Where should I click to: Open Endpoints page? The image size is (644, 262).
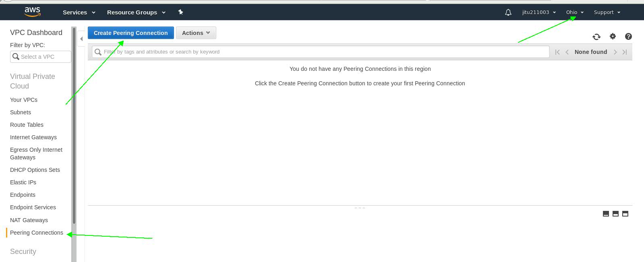tap(23, 195)
